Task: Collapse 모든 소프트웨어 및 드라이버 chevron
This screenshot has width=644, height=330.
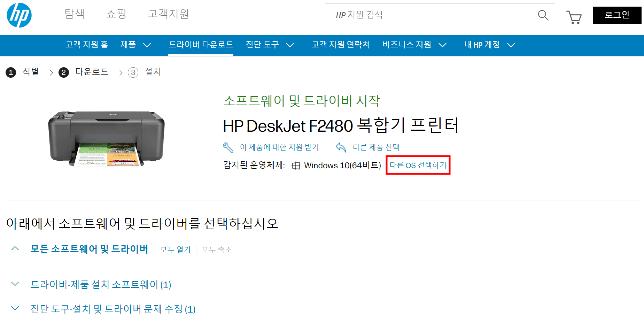Action: (15, 248)
